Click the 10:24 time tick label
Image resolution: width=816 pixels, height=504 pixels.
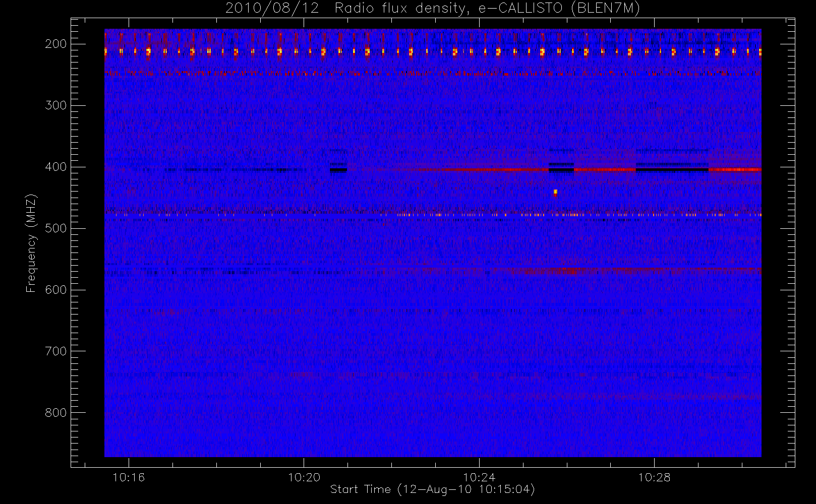coord(479,477)
